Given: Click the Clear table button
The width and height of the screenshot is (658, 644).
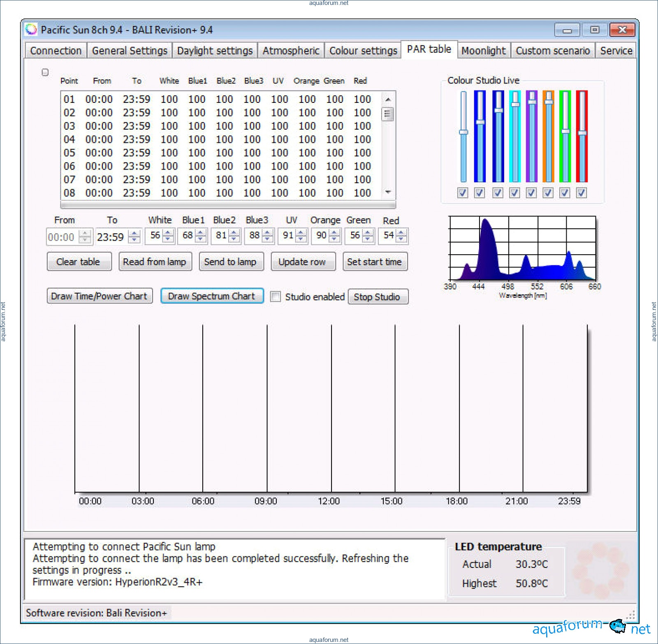Looking at the screenshot, I should (x=78, y=262).
